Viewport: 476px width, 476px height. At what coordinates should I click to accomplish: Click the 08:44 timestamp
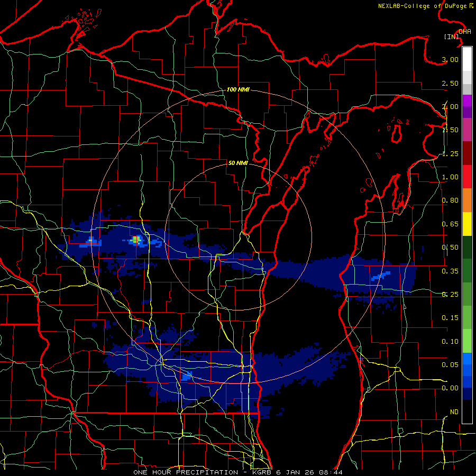(x=331, y=472)
